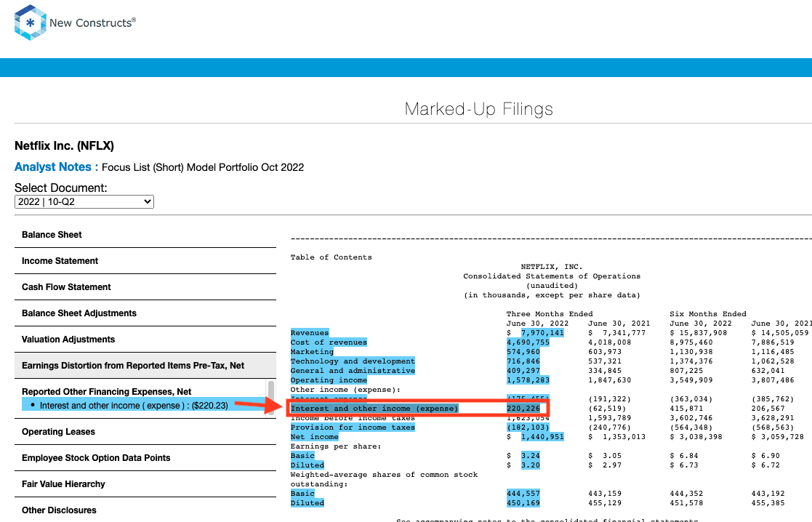Click highlighted operating income 1,578,283

[x=528, y=380]
